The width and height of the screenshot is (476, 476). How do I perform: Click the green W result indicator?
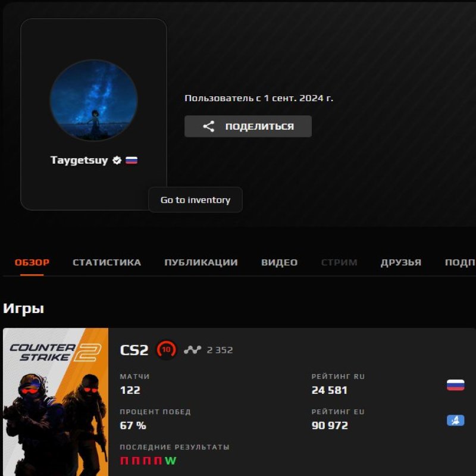(x=170, y=460)
